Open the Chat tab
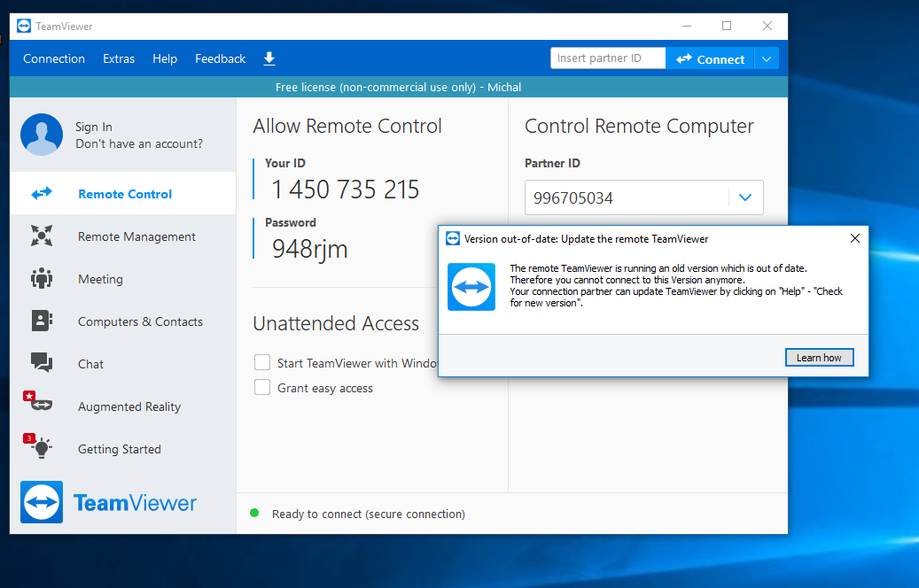This screenshot has height=588, width=919. point(123,363)
